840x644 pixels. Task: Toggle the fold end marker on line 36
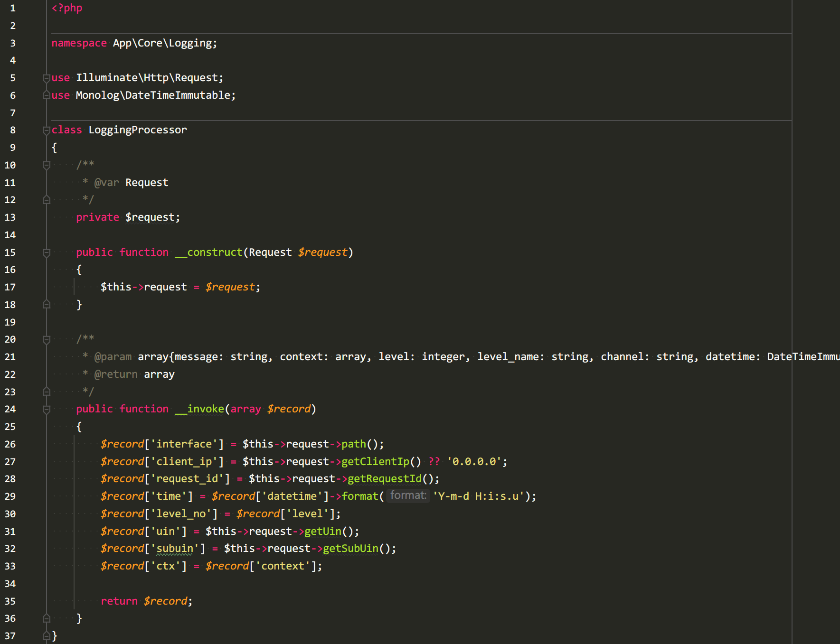tap(47, 618)
